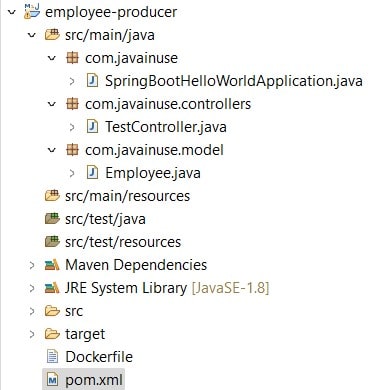Click the pom.xml Maven file icon

(52, 380)
